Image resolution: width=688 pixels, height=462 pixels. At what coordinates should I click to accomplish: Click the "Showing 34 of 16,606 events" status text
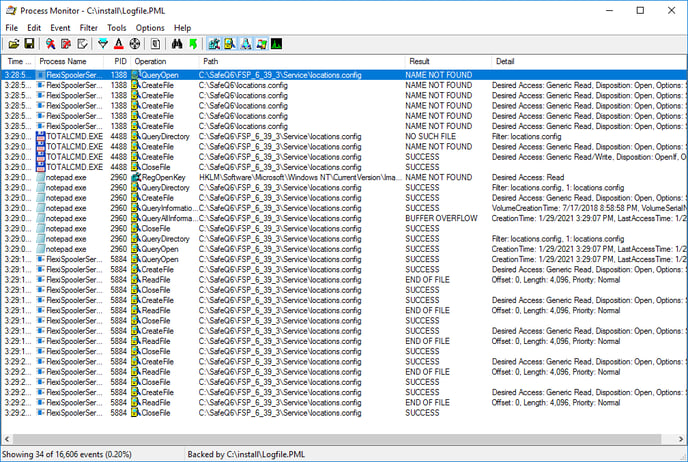pos(67,454)
